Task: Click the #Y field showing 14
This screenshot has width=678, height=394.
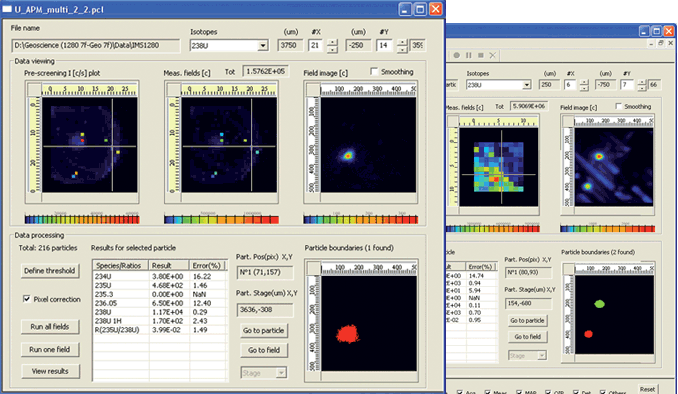Action: (x=384, y=45)
